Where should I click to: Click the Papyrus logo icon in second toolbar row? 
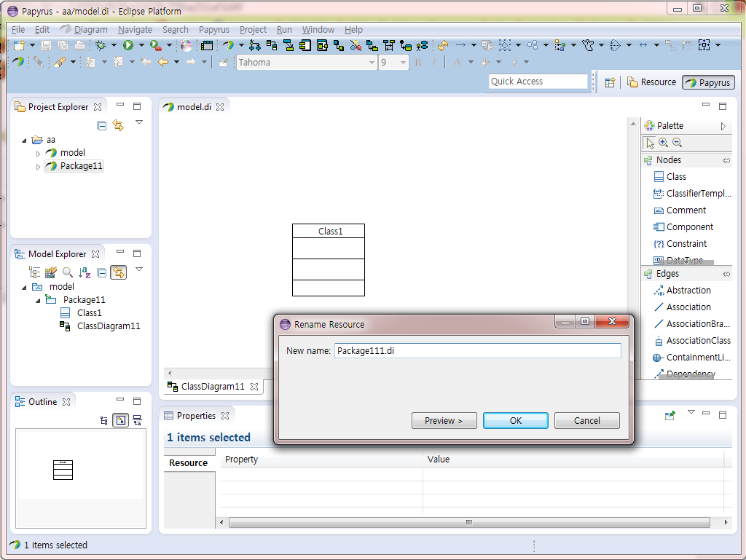click(18, 62)
